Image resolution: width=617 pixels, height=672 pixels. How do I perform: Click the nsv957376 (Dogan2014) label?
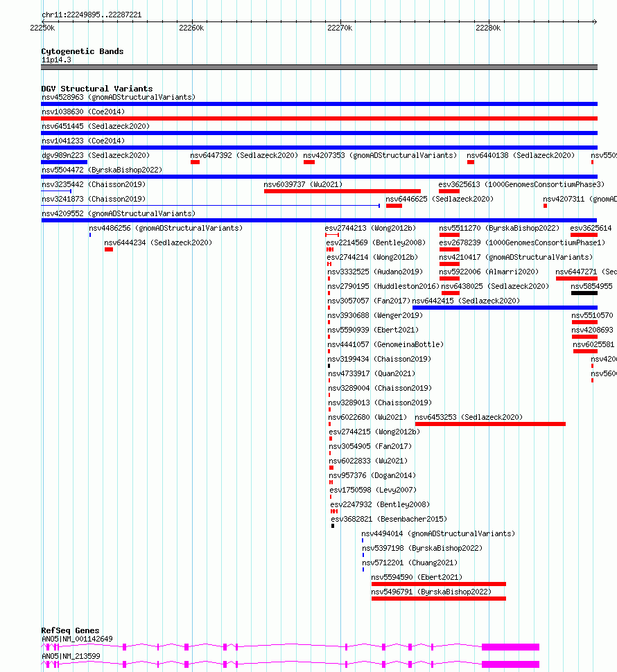[x=372, y=476]
